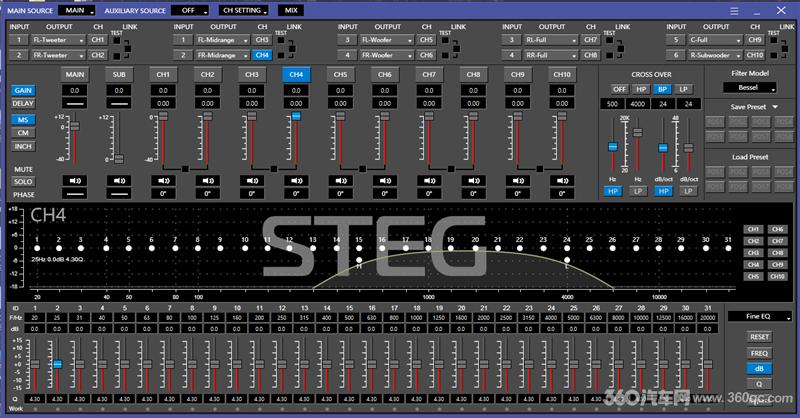The image size is (800, 418).
Task: Click the 25 Hz EQ band slider
Action: 58,364
